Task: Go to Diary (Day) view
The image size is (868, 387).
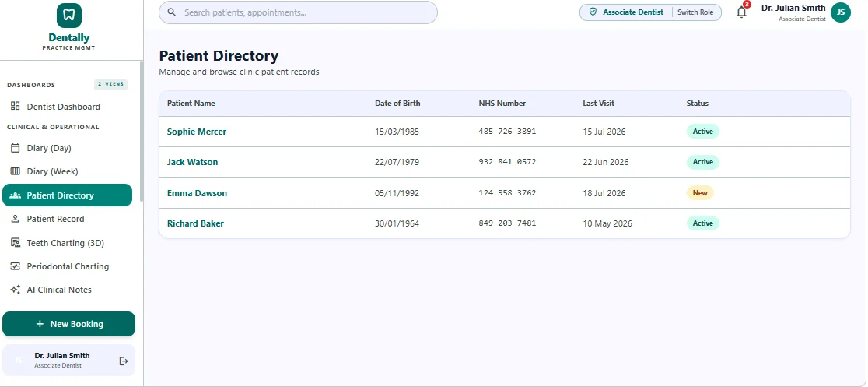Action: [x=68, y=148]
